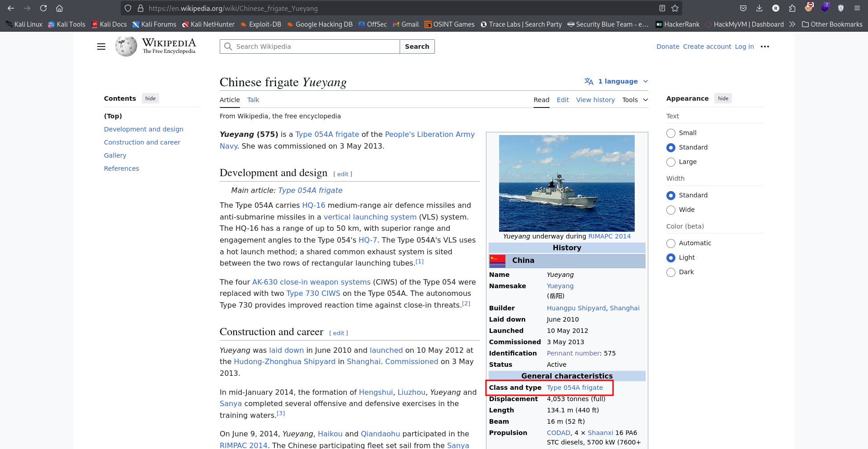Open the Tools dropdown menu
This screenshot has width=868, height=449.
point(635,100)
